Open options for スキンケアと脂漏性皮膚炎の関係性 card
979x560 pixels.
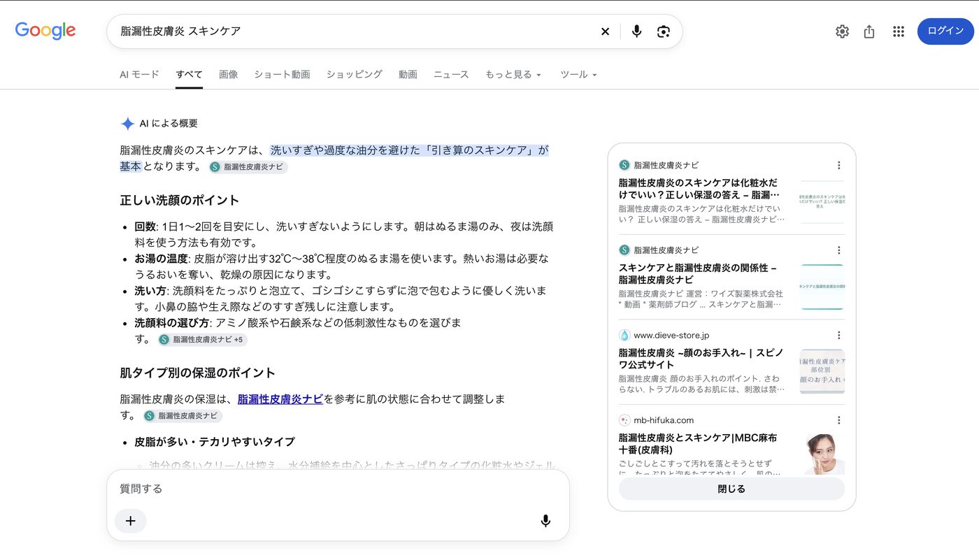pyautogui.click(x=839, y=250)
